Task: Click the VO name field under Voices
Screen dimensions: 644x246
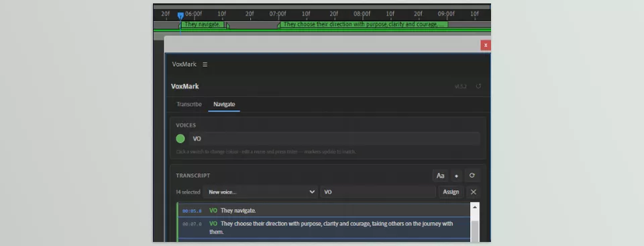Action: (334, 139)
